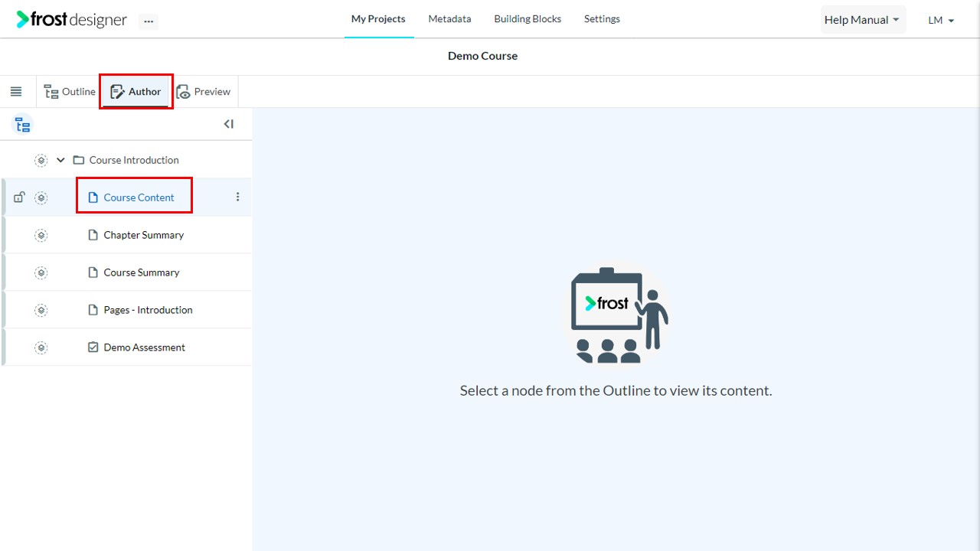Click the page icon of Course Summary

coord(93,272)
